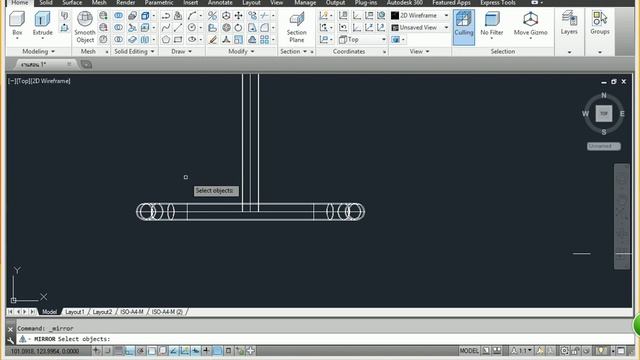640x360 pixels.
Task: Choose the solid Union tool
Action: 118,16
